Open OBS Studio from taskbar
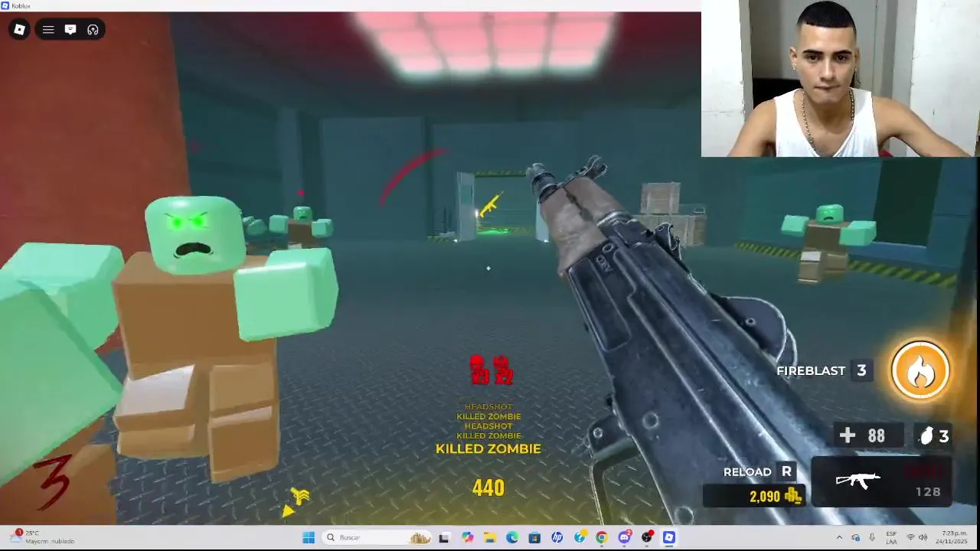 [x=647, y=537]
